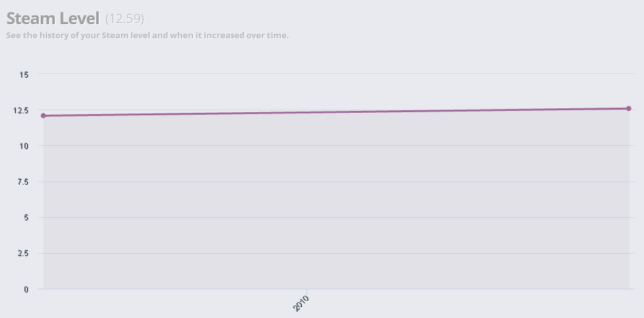Screen dimensions: 644x318
Task: Click the 5 y-axis label
Action: point(26,217)
